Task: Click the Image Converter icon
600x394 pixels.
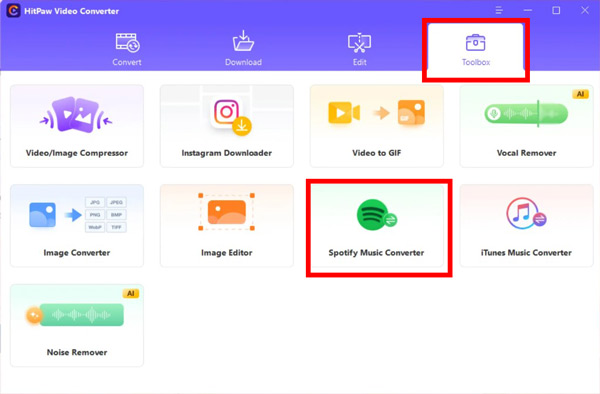Action: coord(77,215)
